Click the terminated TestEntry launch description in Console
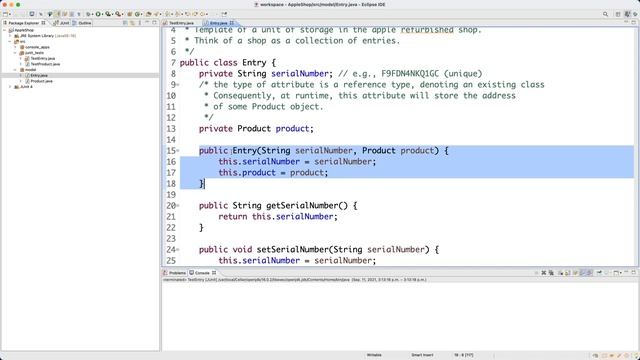This screenshot has height=360, width=640. pos(295,280)
